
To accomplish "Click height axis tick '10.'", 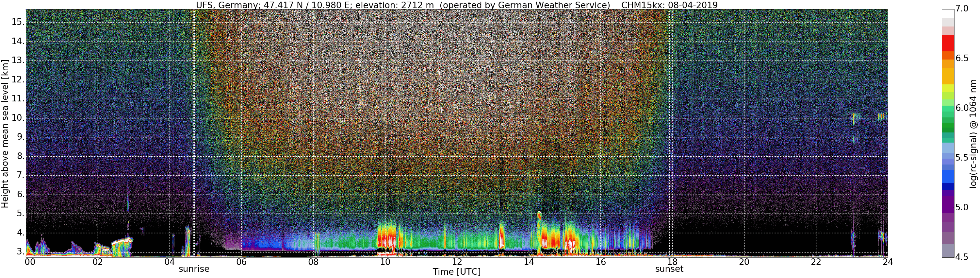I will [18, 118].
